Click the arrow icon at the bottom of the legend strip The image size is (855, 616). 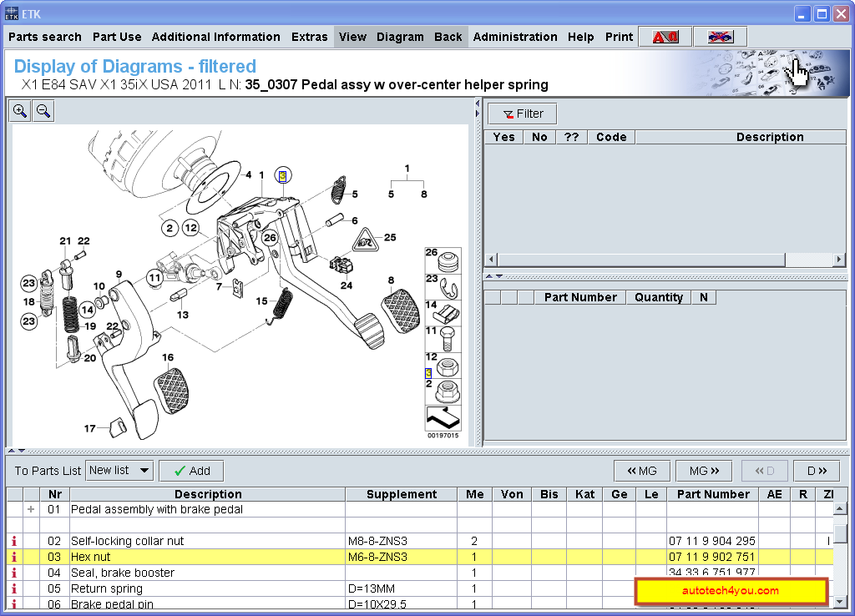tap(443, 417)
